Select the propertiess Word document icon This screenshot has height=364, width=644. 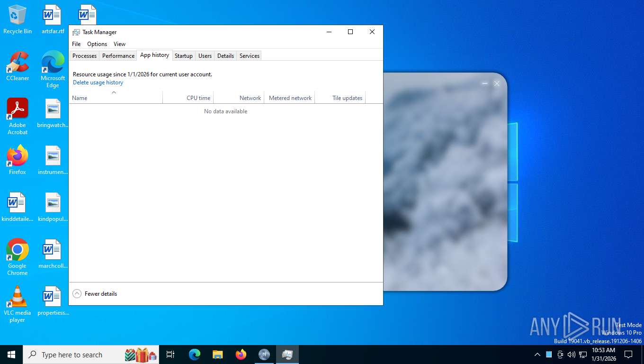pyautogui.click(x=53, y=301)
